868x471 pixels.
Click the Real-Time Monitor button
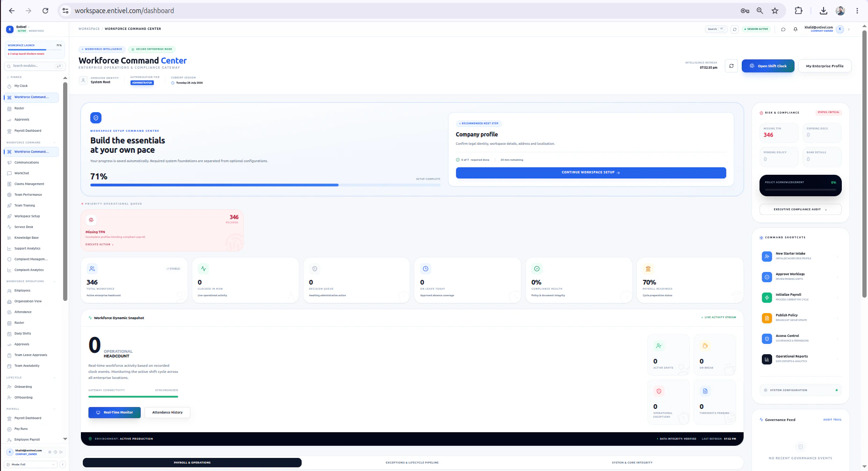click(x=115, y=413)
